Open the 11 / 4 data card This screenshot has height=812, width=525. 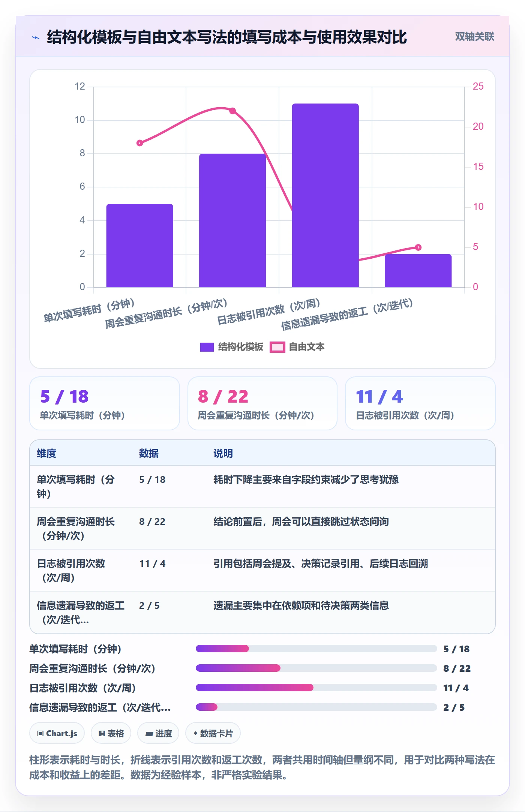point(420,403)
